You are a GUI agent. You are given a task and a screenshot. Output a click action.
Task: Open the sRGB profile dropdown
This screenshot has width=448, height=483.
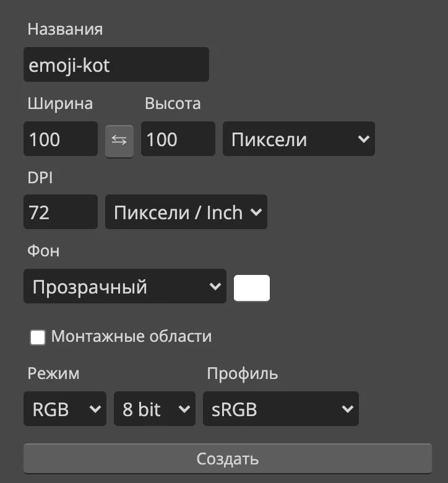tap(281, 409)
